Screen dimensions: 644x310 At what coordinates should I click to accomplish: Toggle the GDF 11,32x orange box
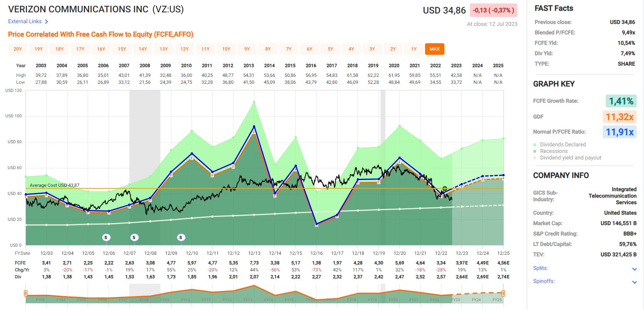point(619,117)
